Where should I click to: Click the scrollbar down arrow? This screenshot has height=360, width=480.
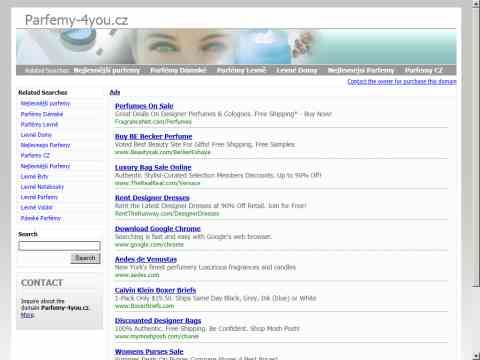(x=476, y=356)
